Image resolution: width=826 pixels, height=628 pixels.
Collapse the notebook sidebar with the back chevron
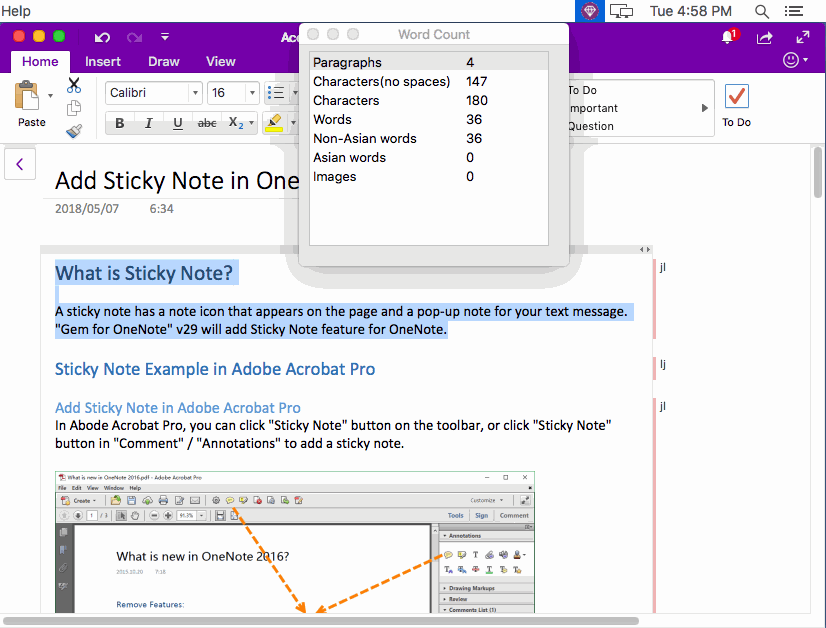point(20,163)
